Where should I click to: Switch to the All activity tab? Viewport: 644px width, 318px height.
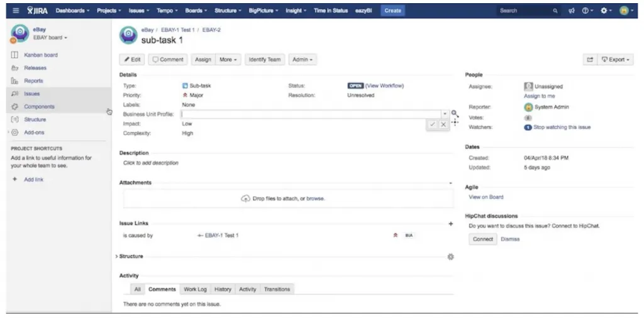pyautogui.click(x=138, y=289)
